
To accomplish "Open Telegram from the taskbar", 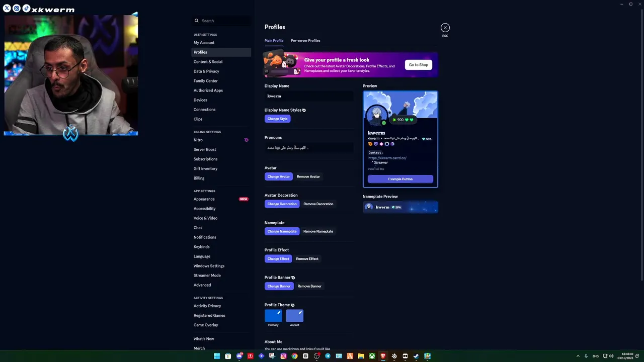I will click(x=328, y=356).
